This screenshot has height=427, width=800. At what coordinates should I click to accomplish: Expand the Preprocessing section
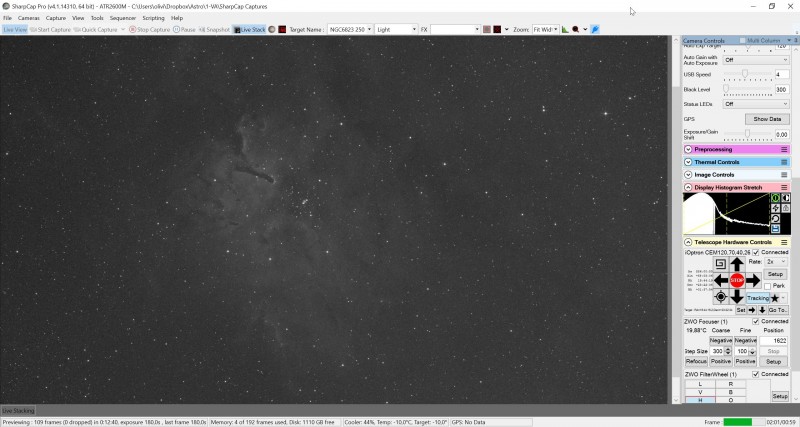click(x=688, y=149)
